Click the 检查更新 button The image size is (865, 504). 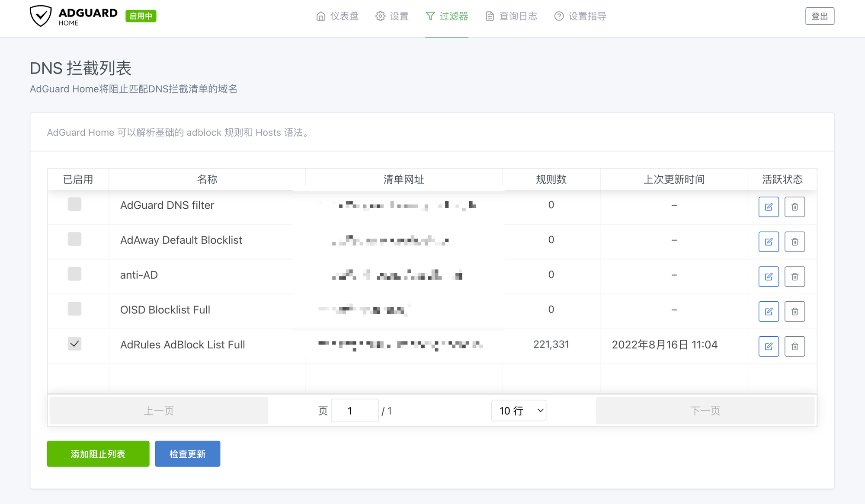point(188,454)
